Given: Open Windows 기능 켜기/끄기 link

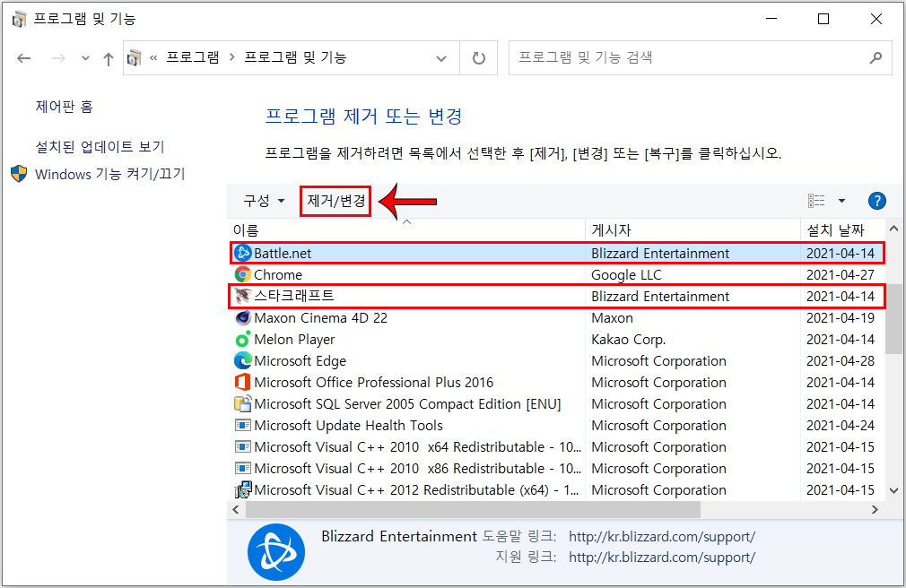Looking at the screenshot, I should (x=109, y=174).
